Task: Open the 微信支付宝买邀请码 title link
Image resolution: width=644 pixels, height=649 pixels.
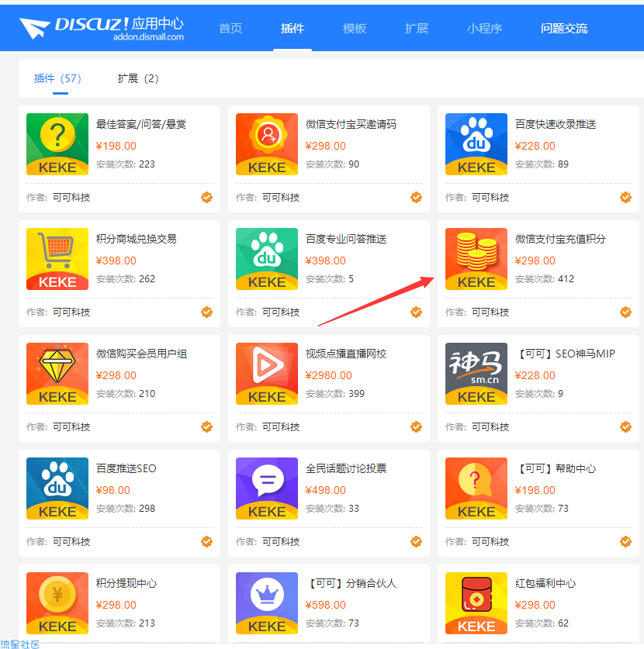Action: click(351, 124)
